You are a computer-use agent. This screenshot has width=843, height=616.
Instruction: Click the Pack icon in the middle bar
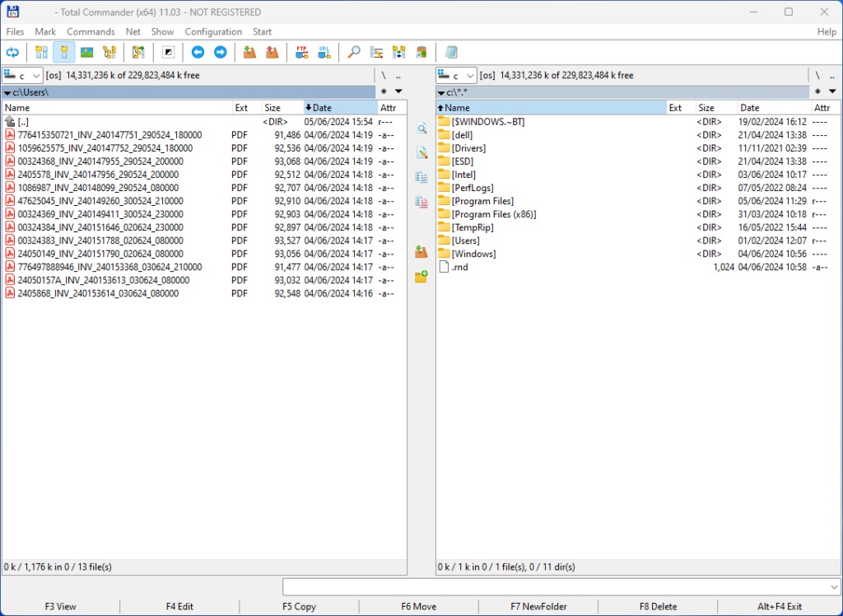coord(421,252)
